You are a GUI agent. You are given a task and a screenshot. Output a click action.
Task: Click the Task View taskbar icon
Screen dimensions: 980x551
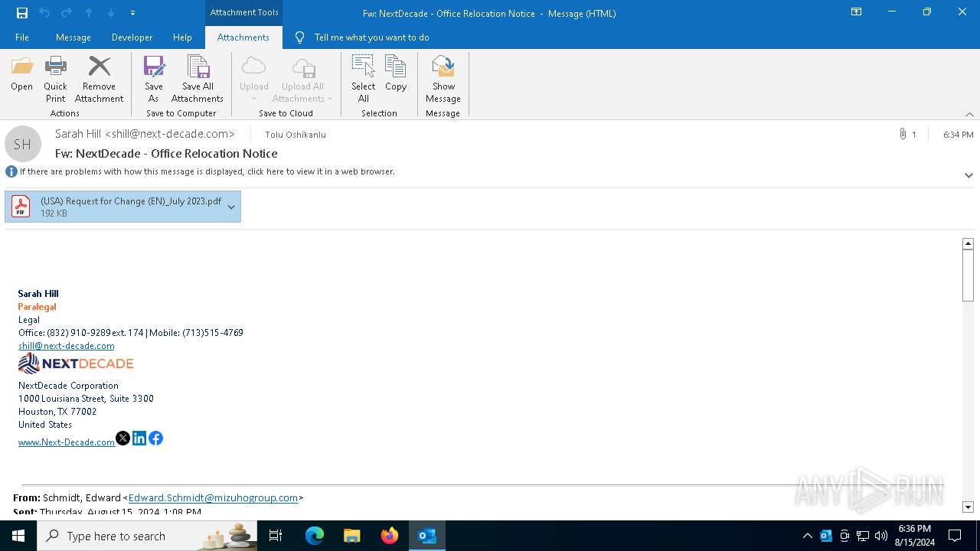click(x=276, y=536)
